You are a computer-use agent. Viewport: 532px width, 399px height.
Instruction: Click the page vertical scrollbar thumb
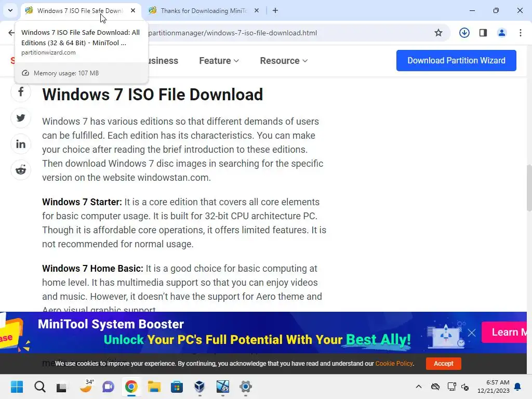(x=529, y=188)
